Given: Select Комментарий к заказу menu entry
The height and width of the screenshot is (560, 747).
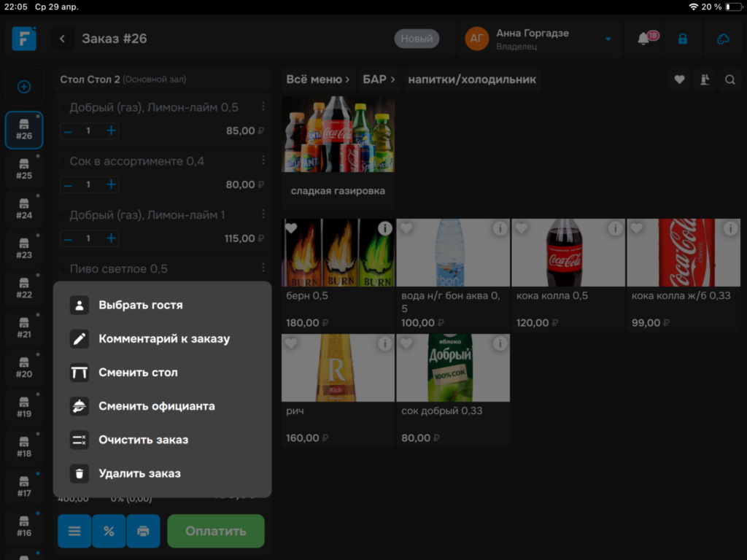Looking at the screenshot, I should click(x=162, y=338).
